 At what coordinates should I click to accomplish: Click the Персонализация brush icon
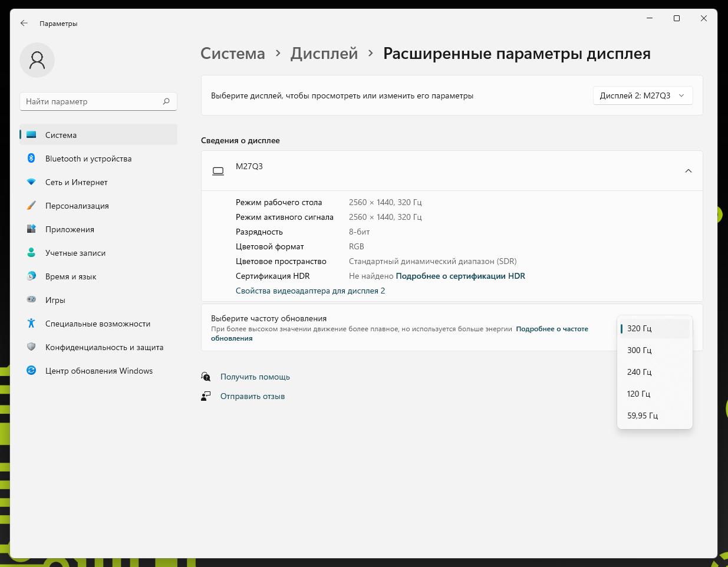(x=31, y=206)
